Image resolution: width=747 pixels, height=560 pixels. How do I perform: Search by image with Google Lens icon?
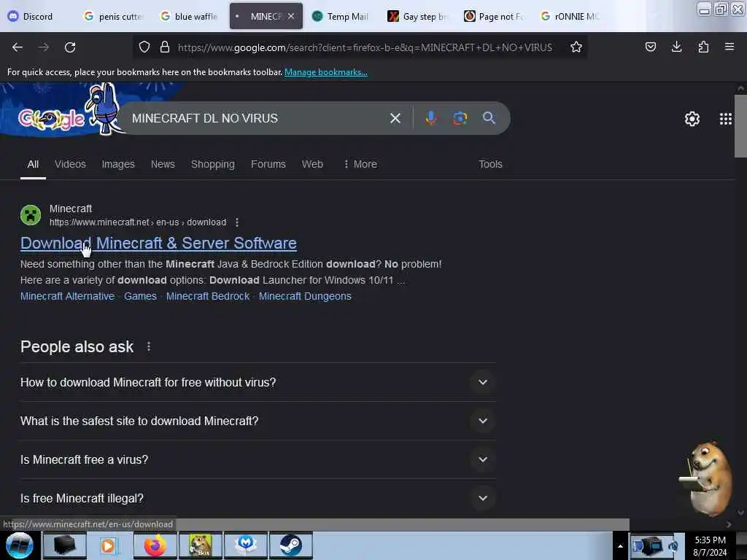(x=460, y=118)
